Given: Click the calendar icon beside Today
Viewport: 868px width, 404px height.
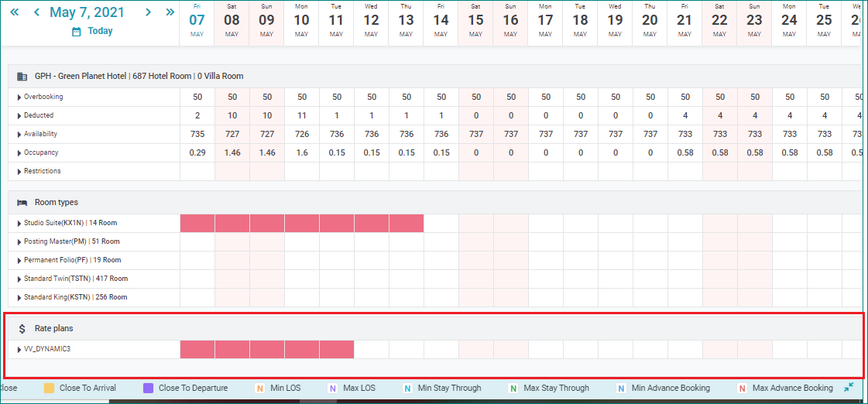Looking at the screenshot, I should tap(76, 32).
